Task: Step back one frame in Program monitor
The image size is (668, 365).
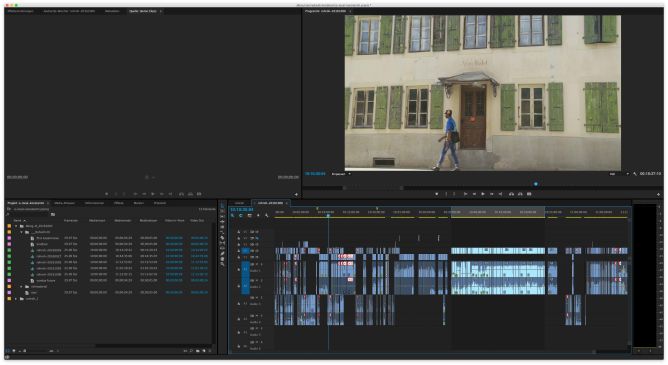Action: (474, 194)
